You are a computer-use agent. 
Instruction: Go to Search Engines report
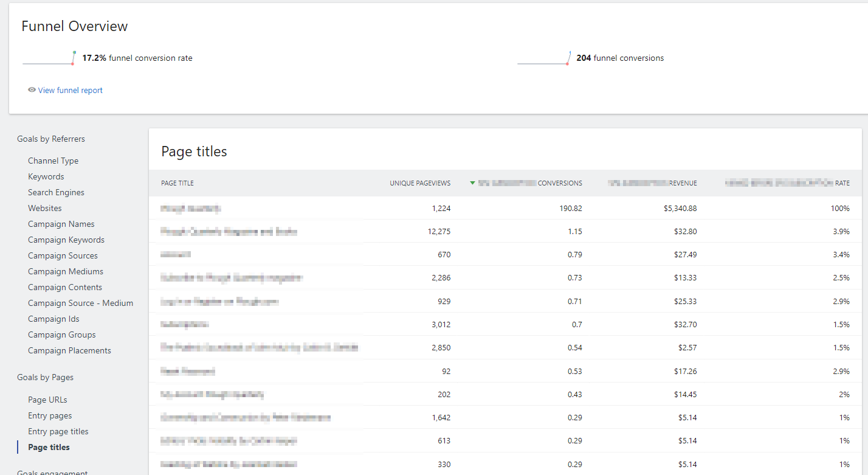pyautogui.click(x=56, y=192)
